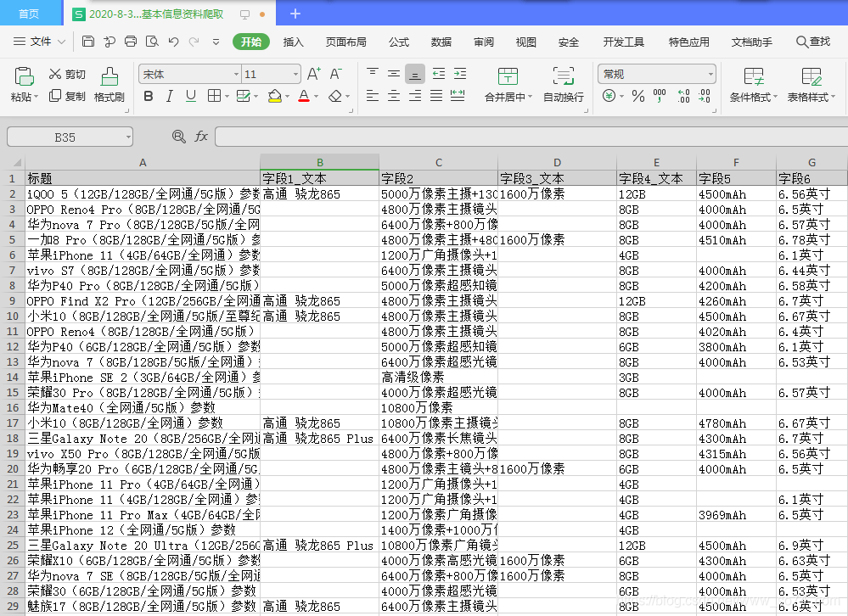Screen dimensions: 848x616
Task: Toggle Bold formatting
Action: [149, 96]
